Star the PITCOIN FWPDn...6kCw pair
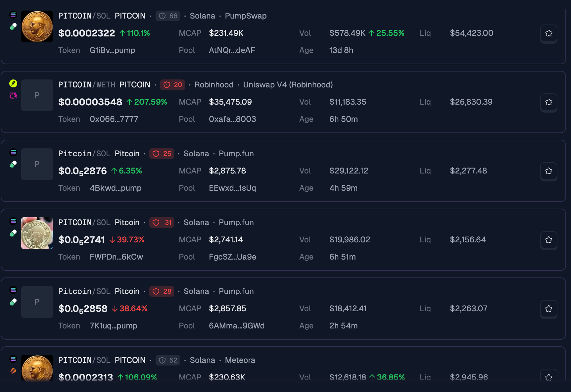Screen dimensions: 571x392 [548, 240]
